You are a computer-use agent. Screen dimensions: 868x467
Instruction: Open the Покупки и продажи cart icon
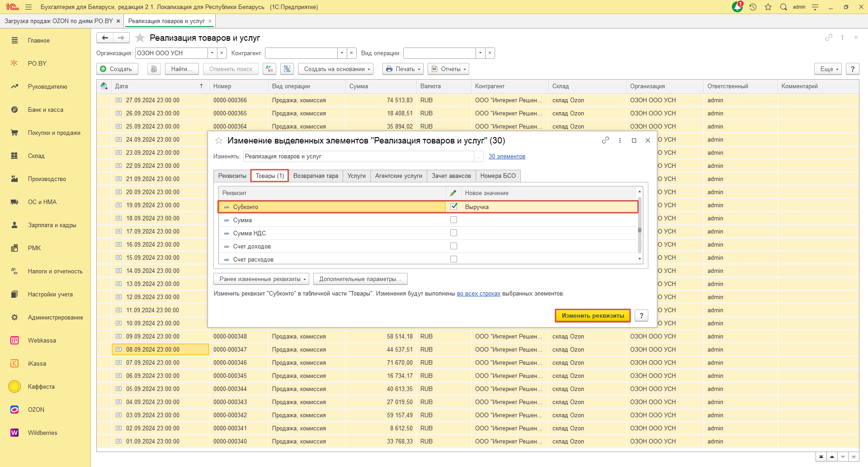coord(14,133)
